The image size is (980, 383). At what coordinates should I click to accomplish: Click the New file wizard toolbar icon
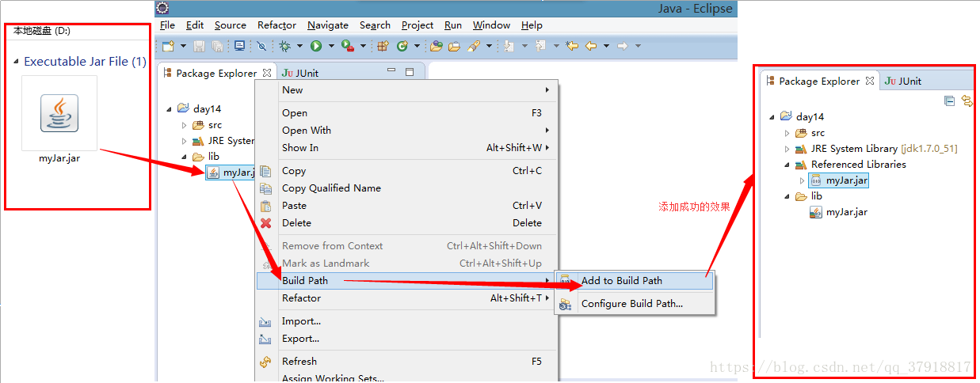pyautogui.click(x=168, y=46)
